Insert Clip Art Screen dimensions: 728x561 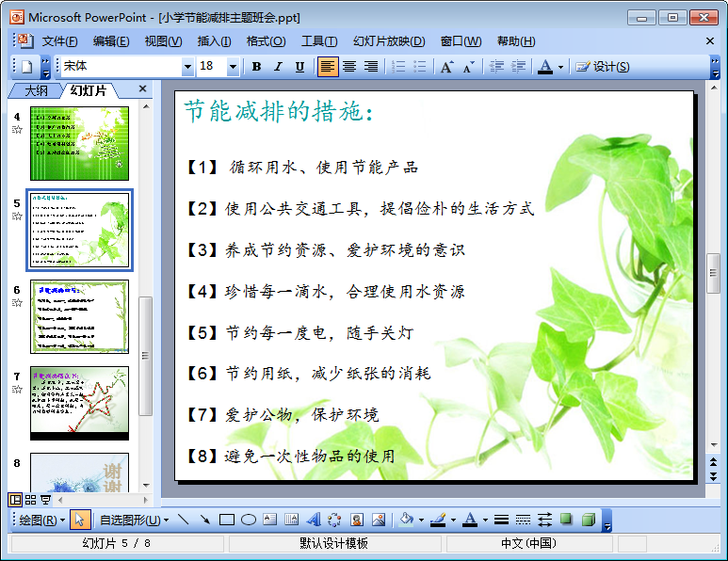point(357,520)
